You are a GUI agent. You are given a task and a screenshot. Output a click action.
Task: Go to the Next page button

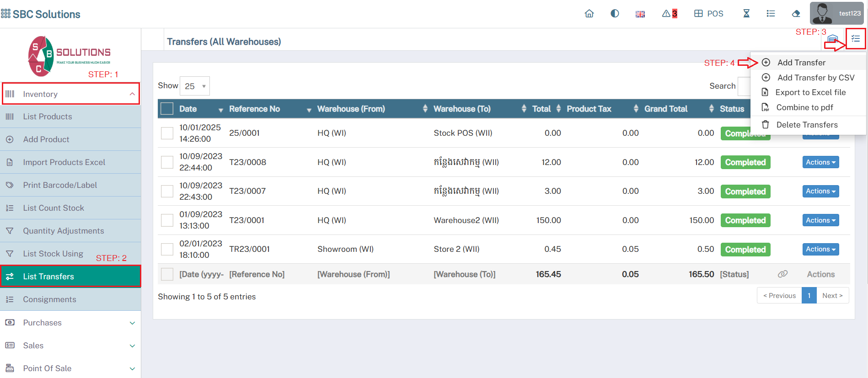coord(832,296)
